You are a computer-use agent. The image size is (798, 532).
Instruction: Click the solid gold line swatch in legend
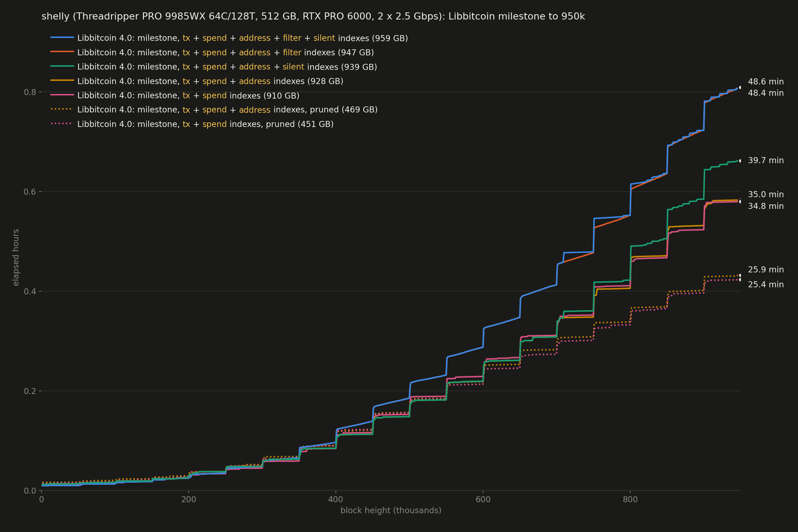point(62,80)
